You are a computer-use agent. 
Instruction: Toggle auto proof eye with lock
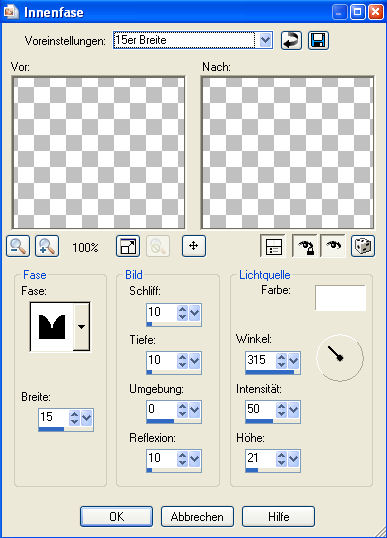[305, 246]
